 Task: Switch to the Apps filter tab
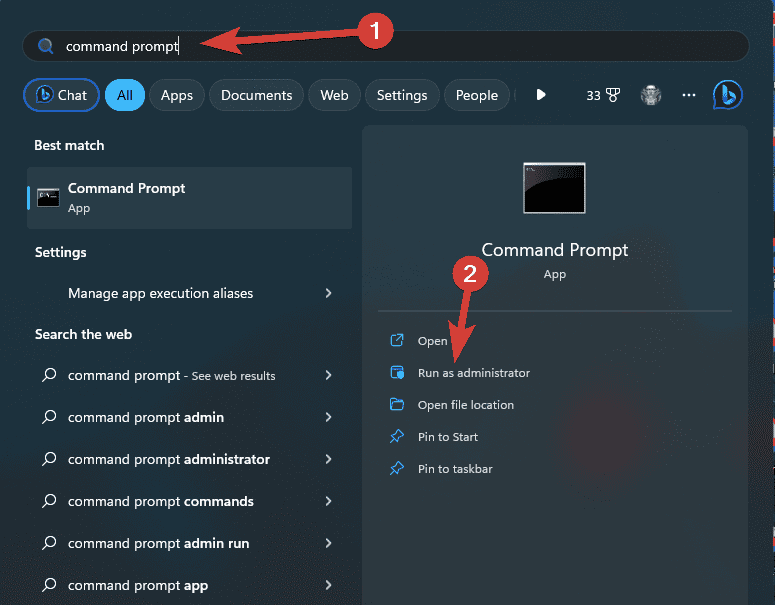tap(176, 95)
